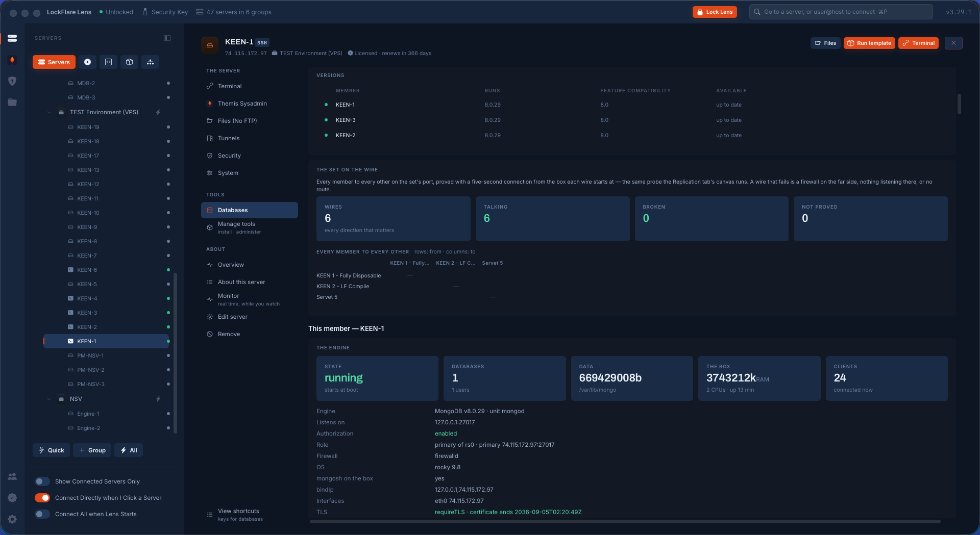The width and height of the screenshot is (980, 535).
Task: Open Files (No FTP)
Action: coord(250,121)
